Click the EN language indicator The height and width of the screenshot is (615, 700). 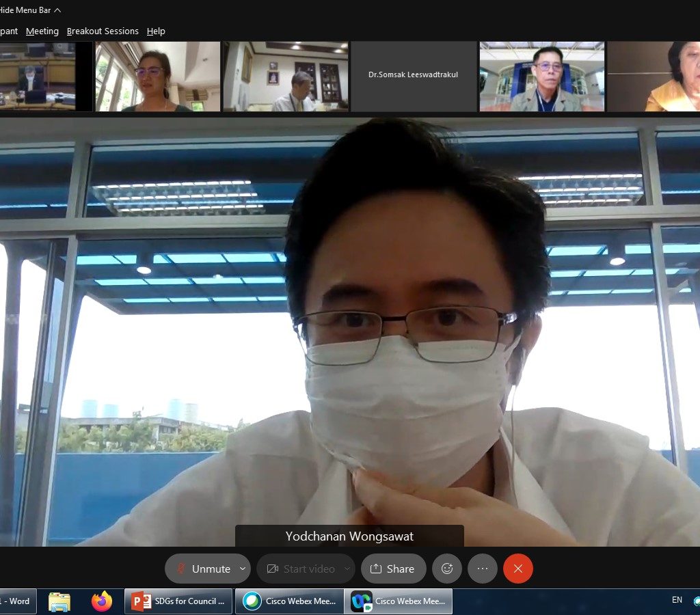tap(677, 600)
